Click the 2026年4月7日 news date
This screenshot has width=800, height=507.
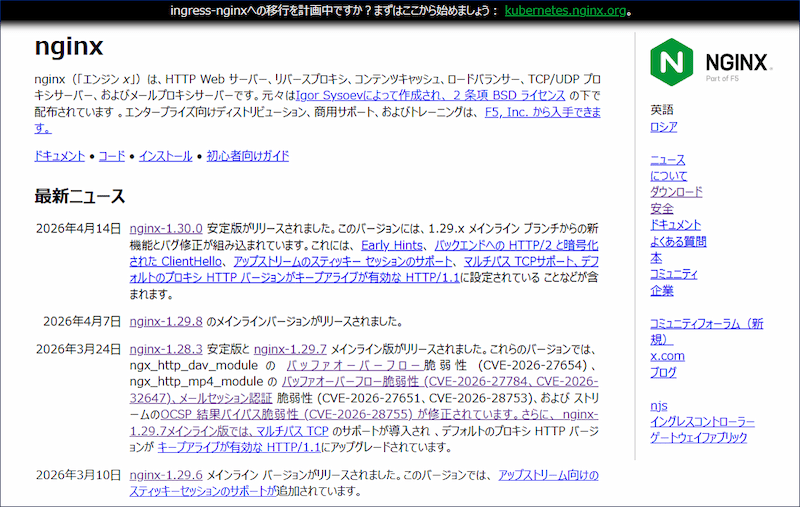82,321
